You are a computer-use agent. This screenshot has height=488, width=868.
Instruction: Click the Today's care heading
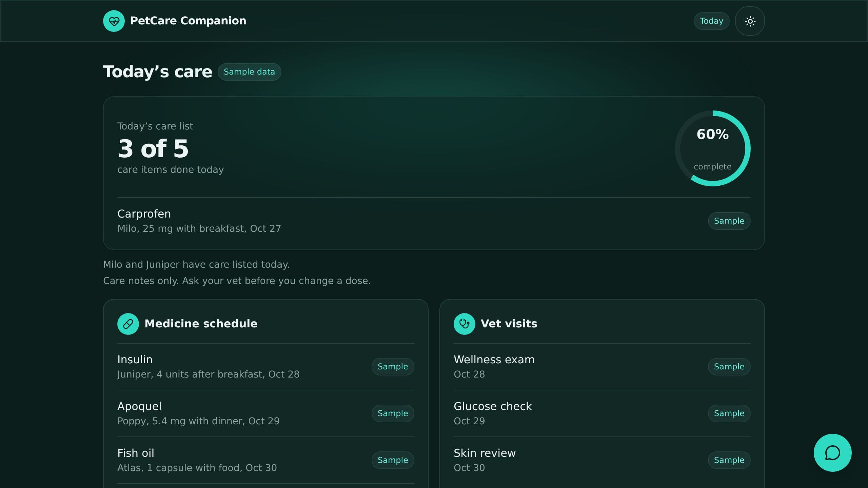coord(158,72)
